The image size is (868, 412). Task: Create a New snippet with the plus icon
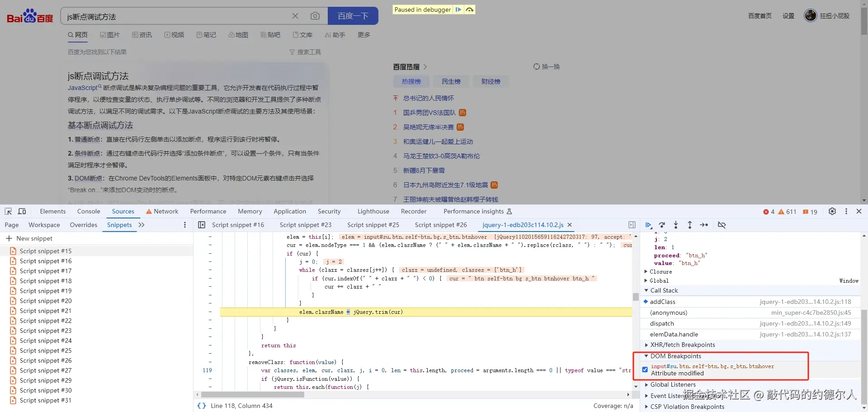(x=9, y=238)
